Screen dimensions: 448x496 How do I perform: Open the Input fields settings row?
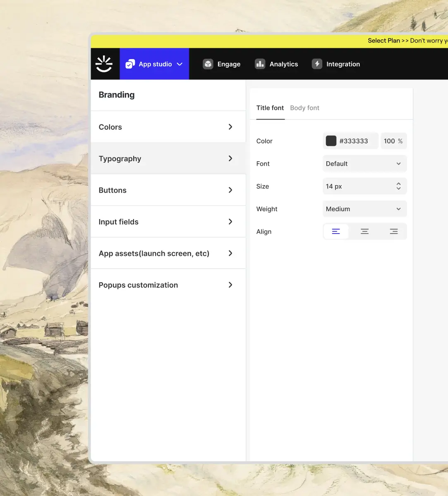point(168,222)
